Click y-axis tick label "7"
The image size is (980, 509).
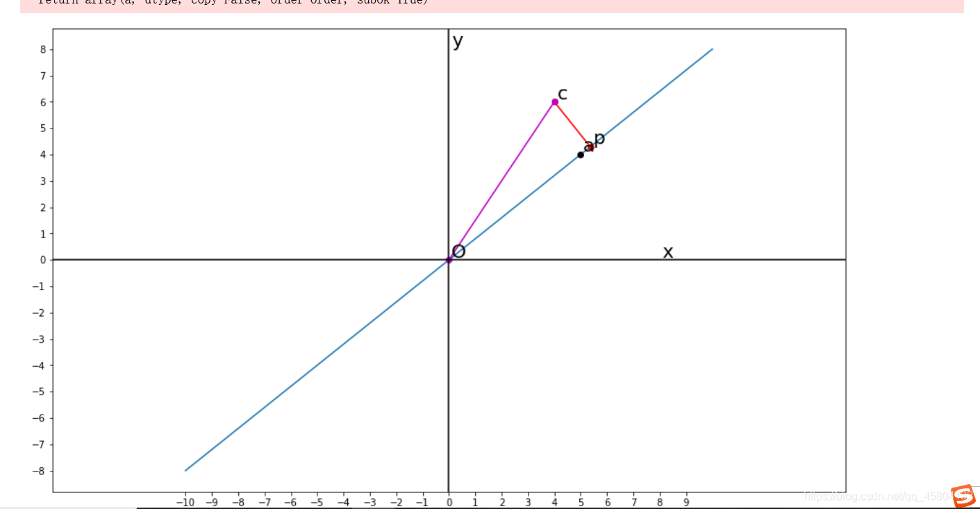[42, 76]
